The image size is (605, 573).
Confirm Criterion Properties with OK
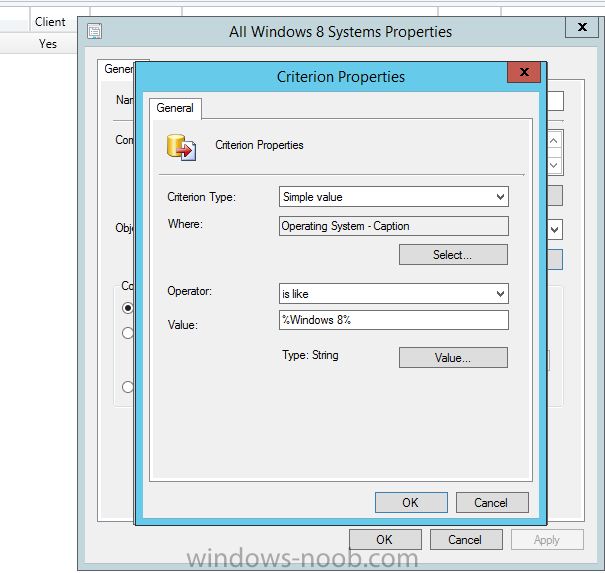pyautogui.click(x=411, y=502)
